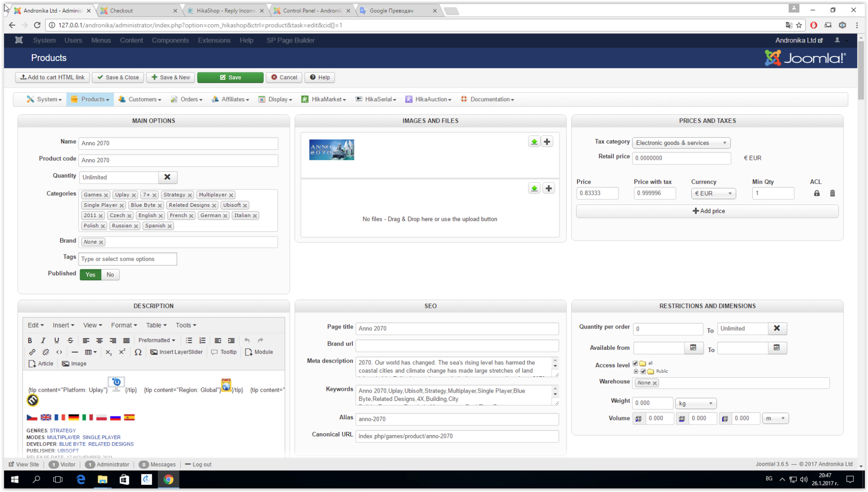Toggle bold formatting in the description editor
The width and height of the screenshot is (868, 492).
click(30, 340)
